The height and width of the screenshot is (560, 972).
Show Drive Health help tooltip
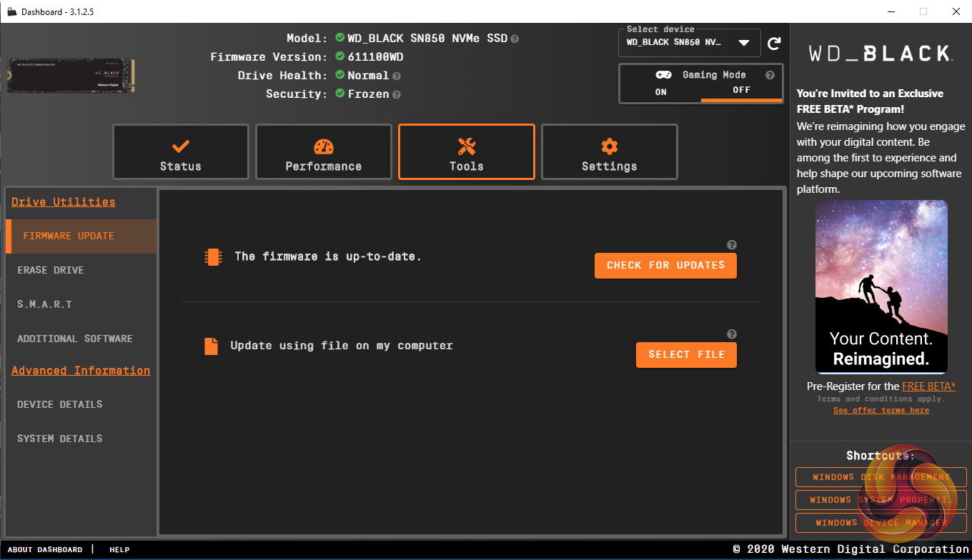pyautogui.click(x=397, y=76)
